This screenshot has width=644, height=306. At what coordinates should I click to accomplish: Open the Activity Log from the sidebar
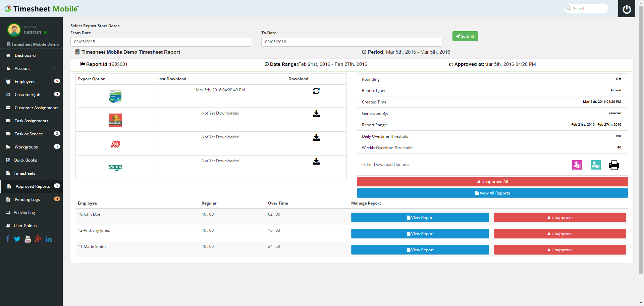click(x=23, y=212)
